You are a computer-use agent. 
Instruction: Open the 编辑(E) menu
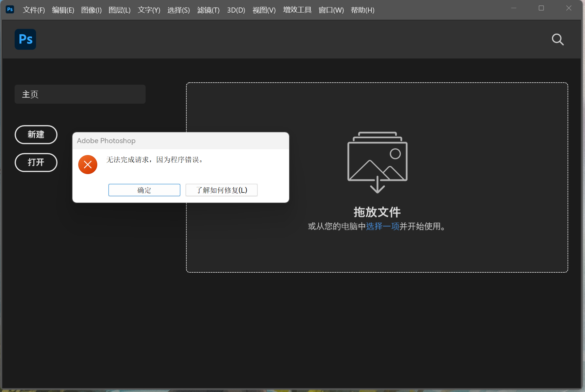click(x=63, y=10)
